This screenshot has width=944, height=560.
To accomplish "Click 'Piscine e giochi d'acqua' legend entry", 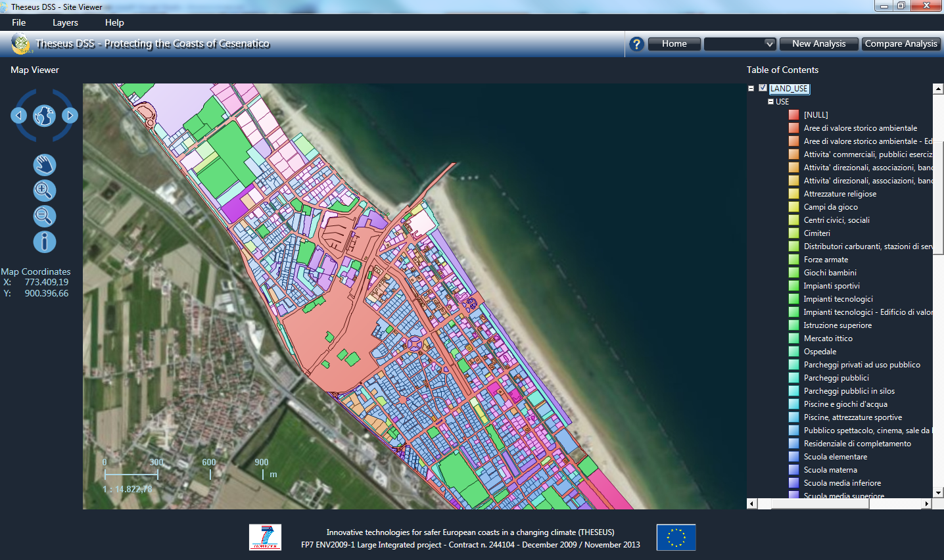I will tap(845, 404).
